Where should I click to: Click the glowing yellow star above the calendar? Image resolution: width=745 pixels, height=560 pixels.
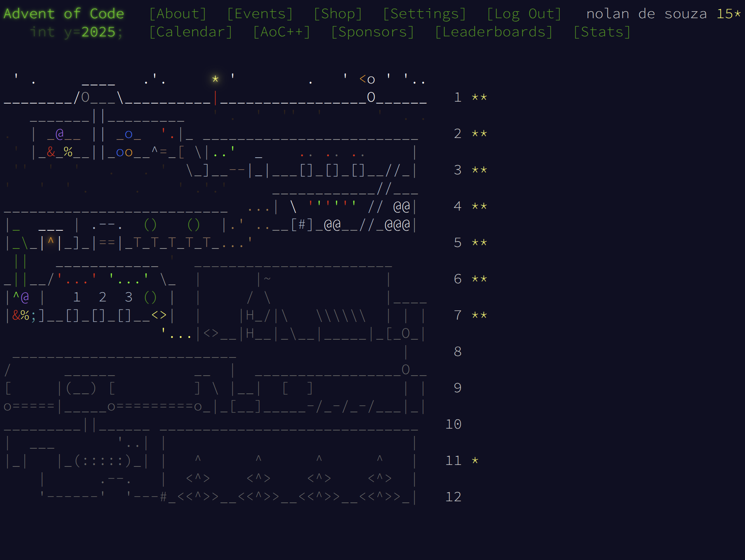[x=215, y=78]
